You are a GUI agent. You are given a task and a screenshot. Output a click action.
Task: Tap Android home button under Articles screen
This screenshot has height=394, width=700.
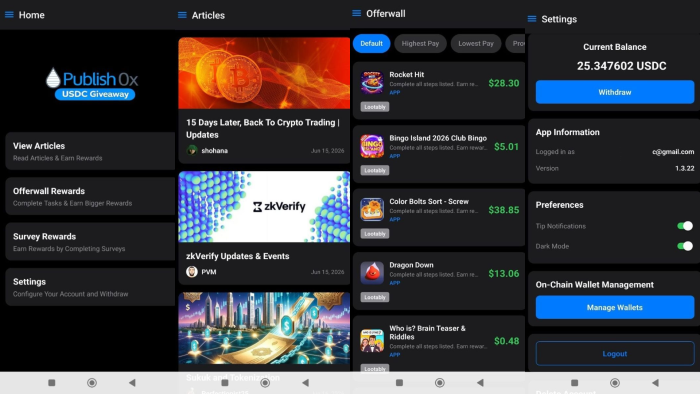pos(265,382)
